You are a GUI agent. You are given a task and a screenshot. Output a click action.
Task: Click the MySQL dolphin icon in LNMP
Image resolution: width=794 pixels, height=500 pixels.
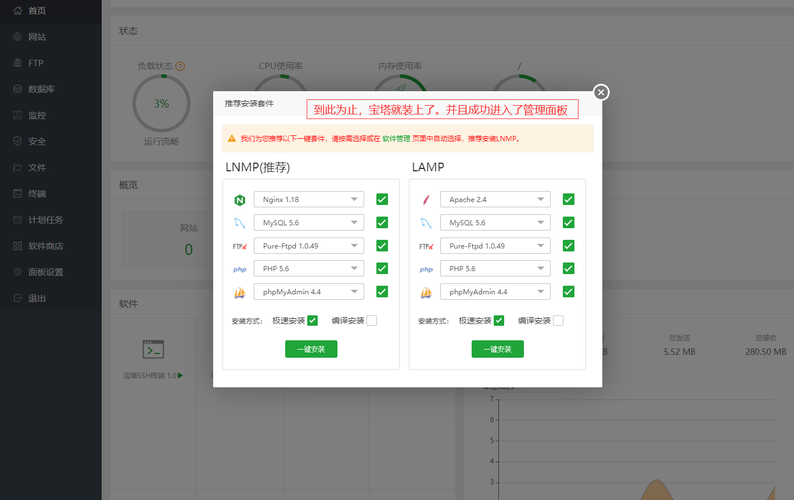coord(240,223)
